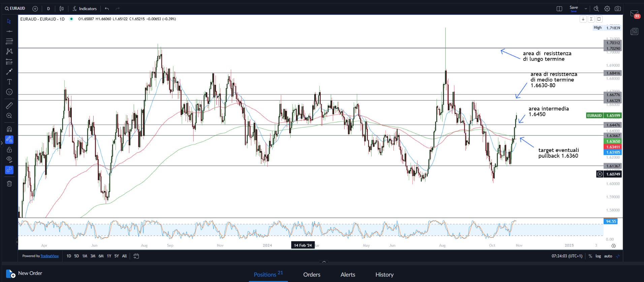This screenshot has width=644, height=282.
Task: Open the chart layout split selector
Action: tap(559, 9)
